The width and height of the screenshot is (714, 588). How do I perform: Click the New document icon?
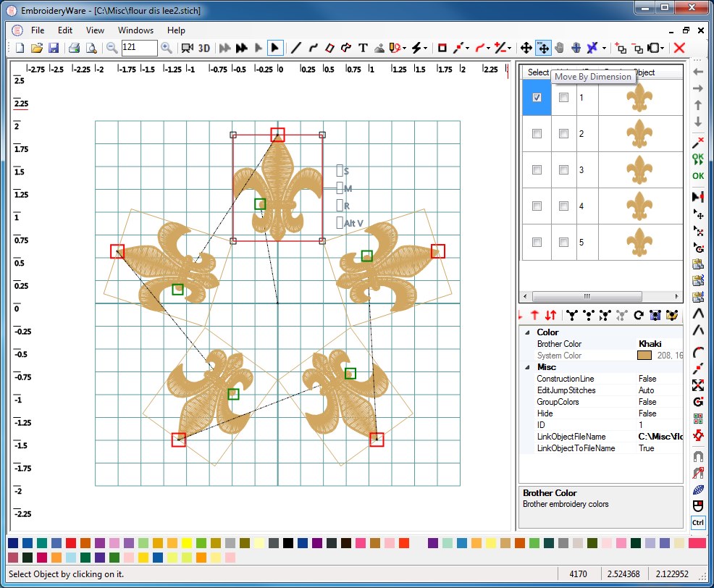[x=20, y=48]
